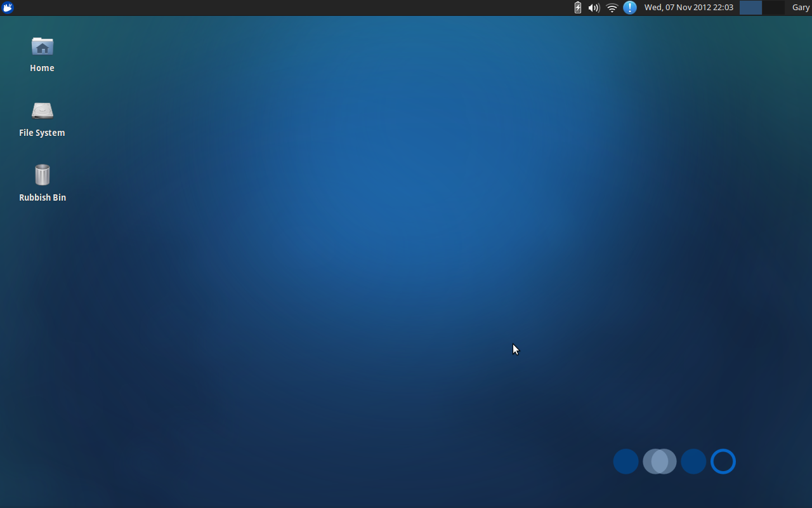812x508 pixels.
Task: View Wi-Fi networks from the wireless indicator
Action: coord(611,8)
